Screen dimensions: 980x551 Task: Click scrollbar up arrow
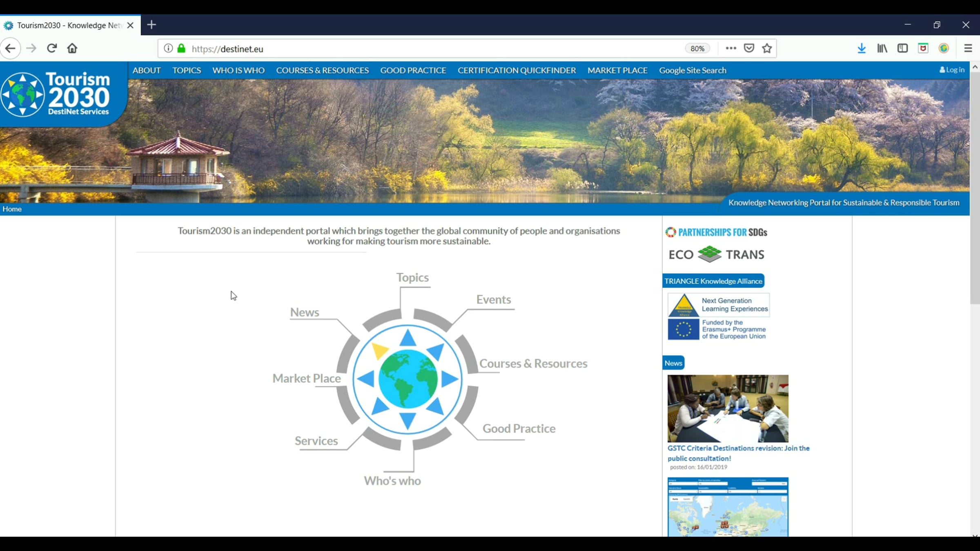pyautogui.click(x=975, y=67)
